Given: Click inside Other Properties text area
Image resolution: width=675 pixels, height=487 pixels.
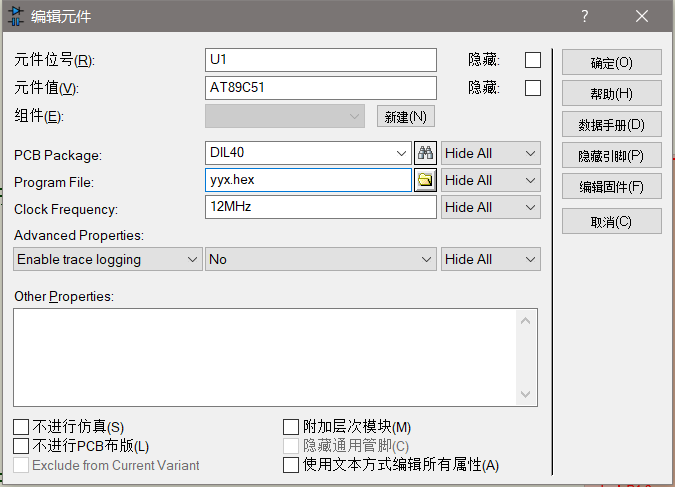Looking at the screenshot, I should [265, 357].
